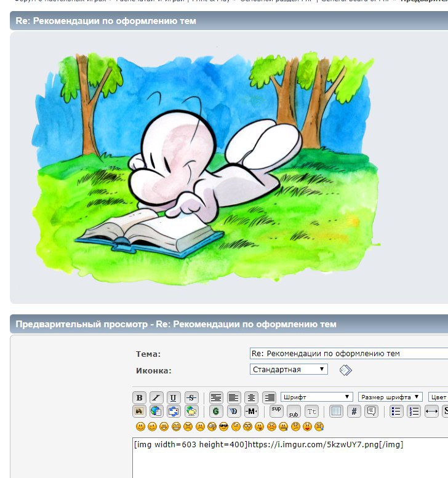Click the cartoon reading character image
Viewport: 448px width, 478px height.
click(x=206, y=169)
